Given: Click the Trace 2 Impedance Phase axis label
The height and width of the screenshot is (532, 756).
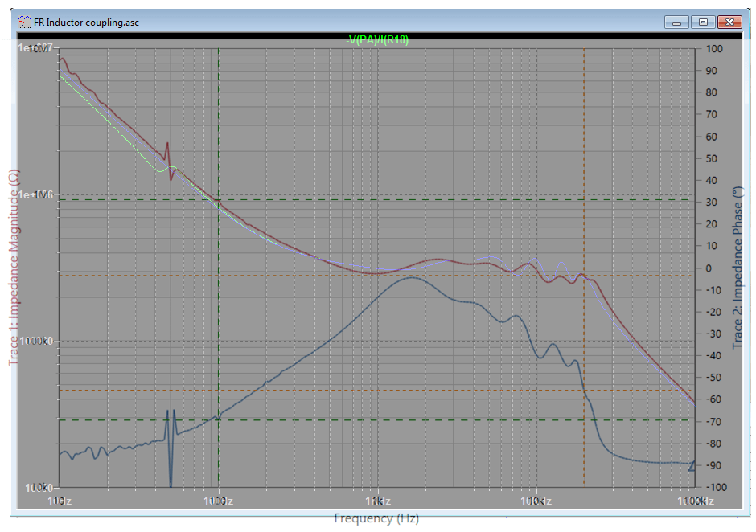Looking at the screenshot, I should (738, 268).
